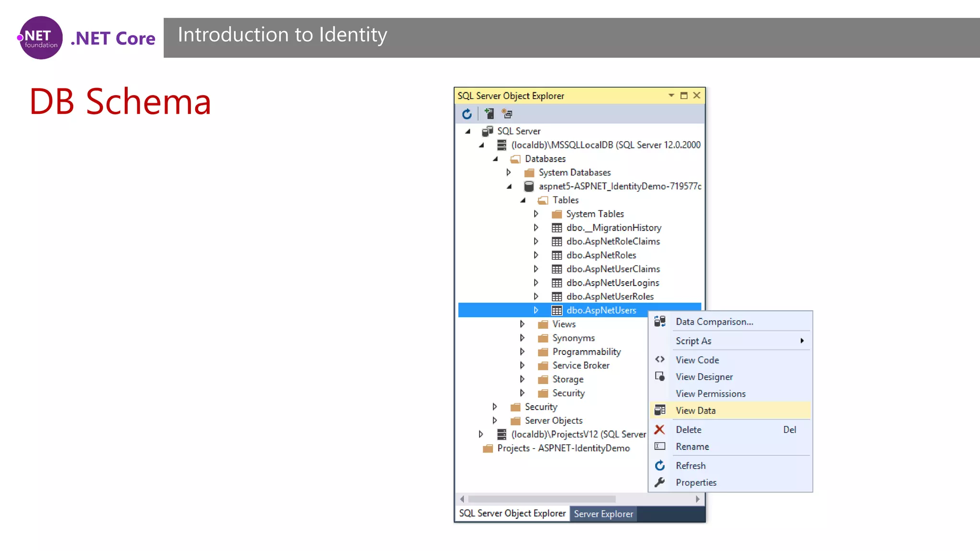Expand the Programmability folder arrow

click(522, 352)
